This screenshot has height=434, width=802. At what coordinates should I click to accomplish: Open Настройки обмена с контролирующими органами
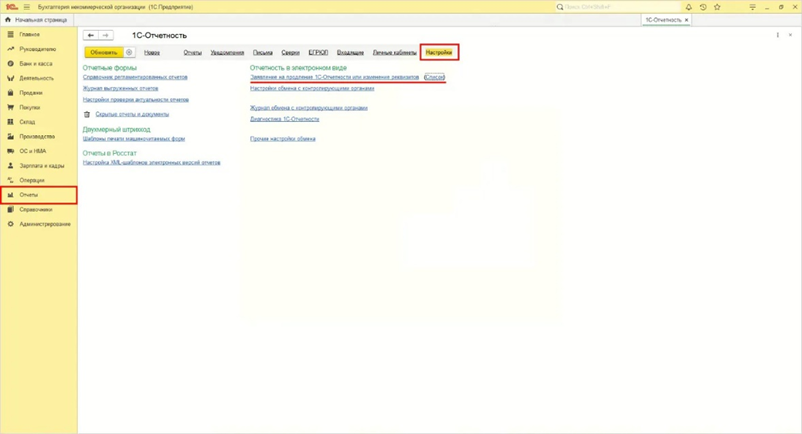coord(312,88)
